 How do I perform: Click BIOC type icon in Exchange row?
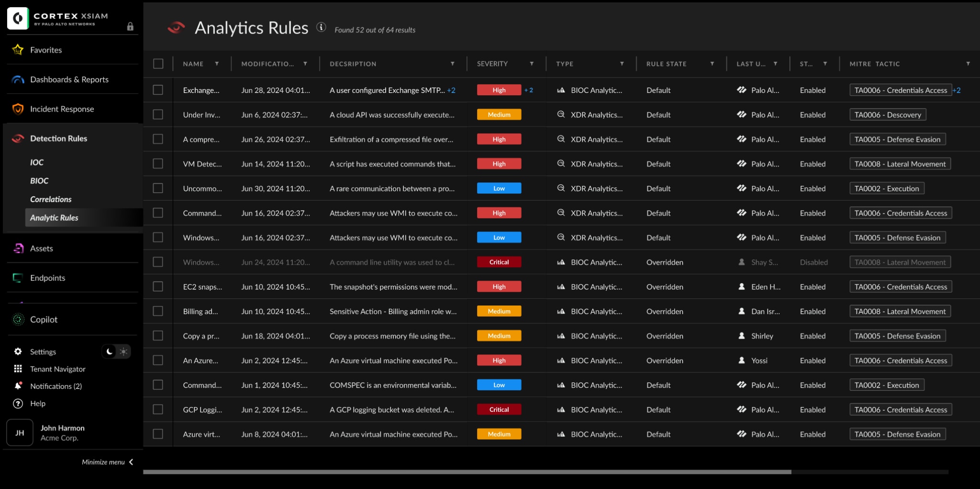[x=561, y=90]
